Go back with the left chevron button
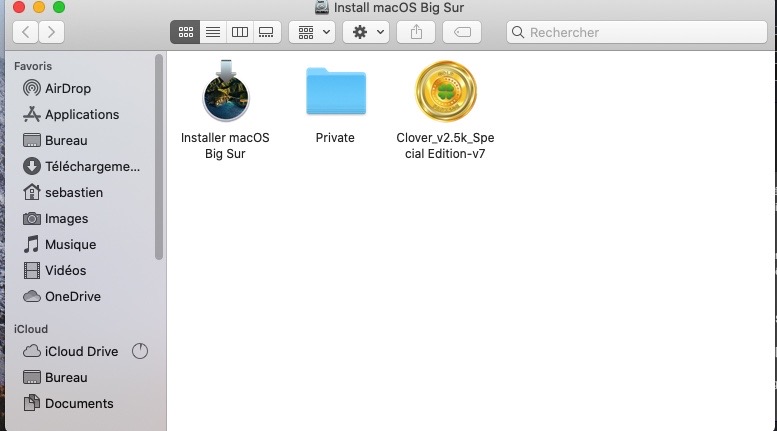Screen dimensions: 777x431 click(25, 32)
